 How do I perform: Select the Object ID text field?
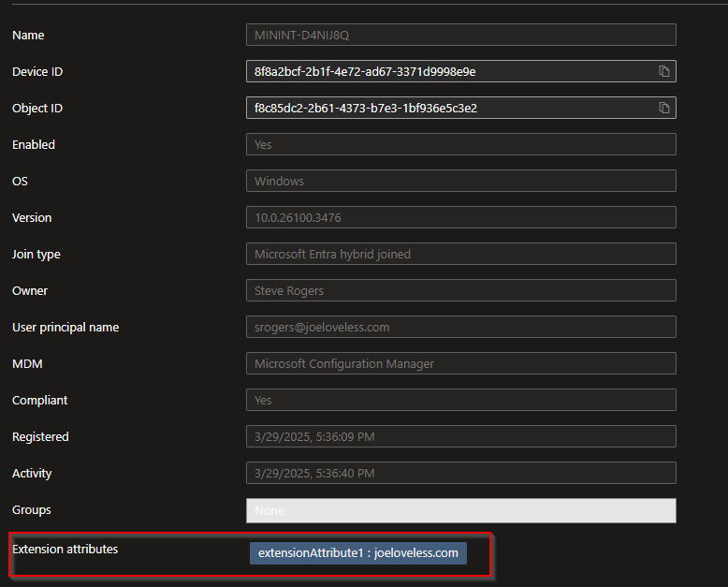449,108
